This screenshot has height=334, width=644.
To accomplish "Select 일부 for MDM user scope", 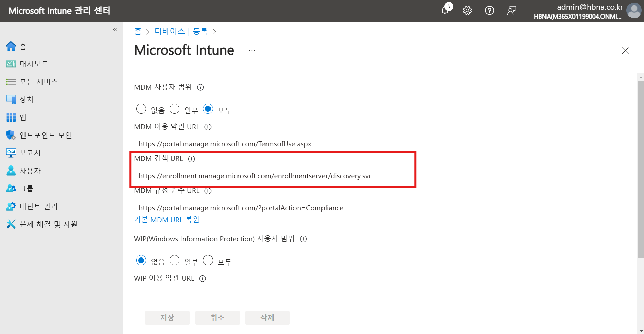I will coord(174,109).
